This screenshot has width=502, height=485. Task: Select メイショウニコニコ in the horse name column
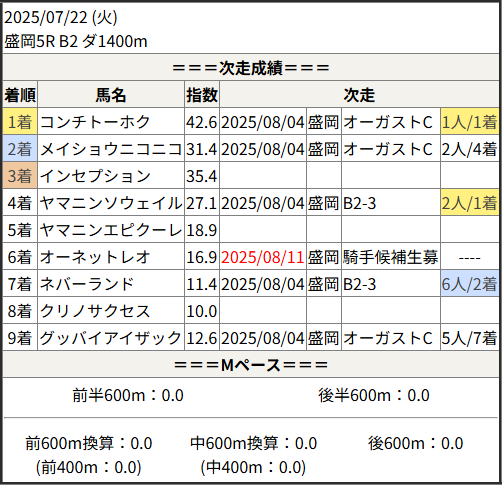click(x=111, y=149)
